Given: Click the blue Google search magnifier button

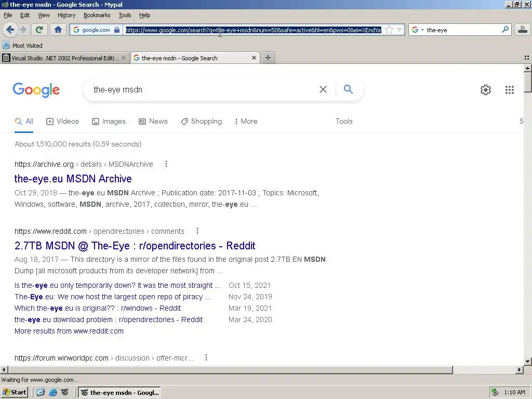Looking at the screenshot, I should pyautogui.click(x=348, y=89).
